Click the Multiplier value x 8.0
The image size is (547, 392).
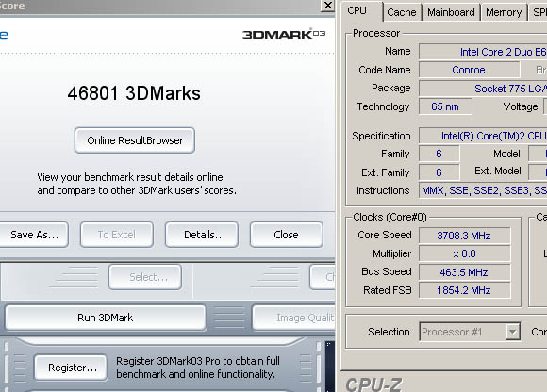pos(464,253)
